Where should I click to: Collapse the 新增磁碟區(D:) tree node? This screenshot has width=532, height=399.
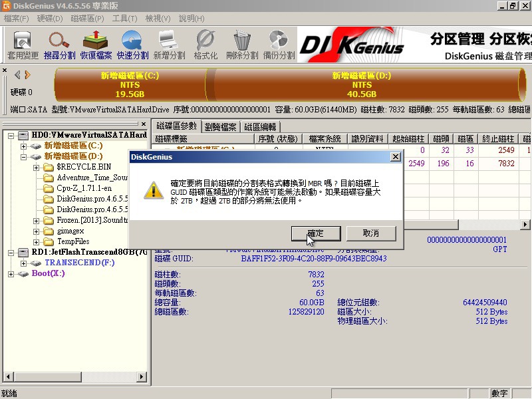click(x=24, y=156)
